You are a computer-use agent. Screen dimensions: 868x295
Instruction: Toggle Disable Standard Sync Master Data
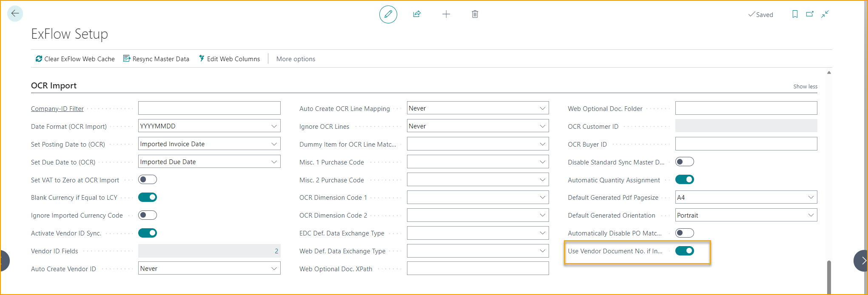point(685,162)
